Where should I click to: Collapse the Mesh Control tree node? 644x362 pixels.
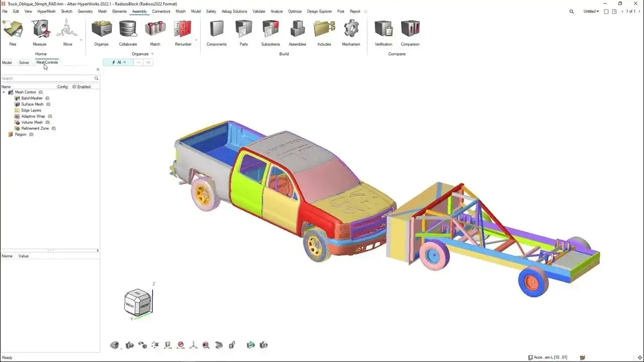pyautogui.click(x=5, y=92)
